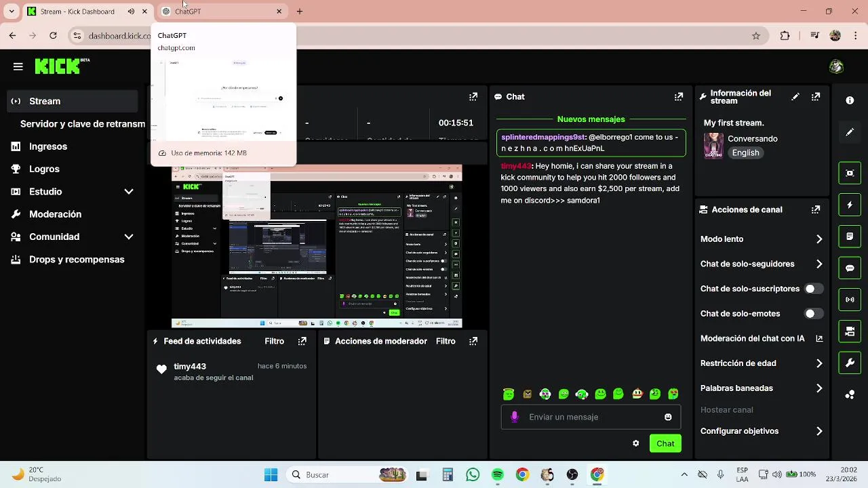Expand Restricción de edad options
868x488 pixels.
point(819,363)
